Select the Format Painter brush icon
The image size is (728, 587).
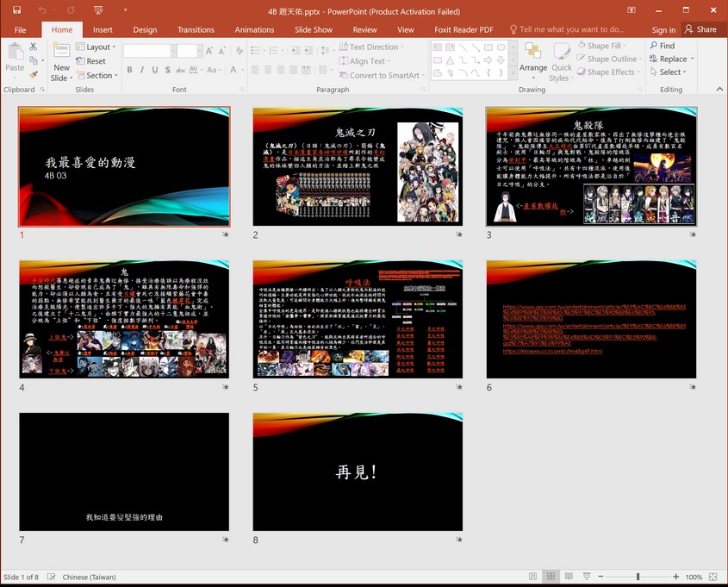tap(34, 74)
